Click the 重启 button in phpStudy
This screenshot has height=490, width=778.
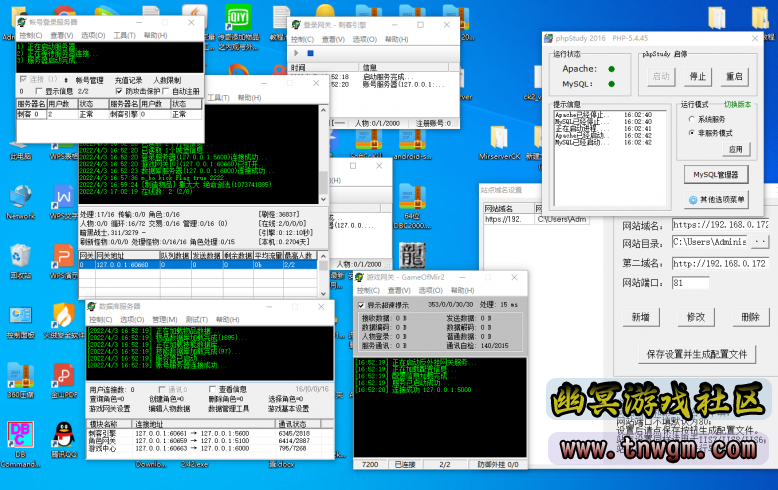tap(734, 76)
